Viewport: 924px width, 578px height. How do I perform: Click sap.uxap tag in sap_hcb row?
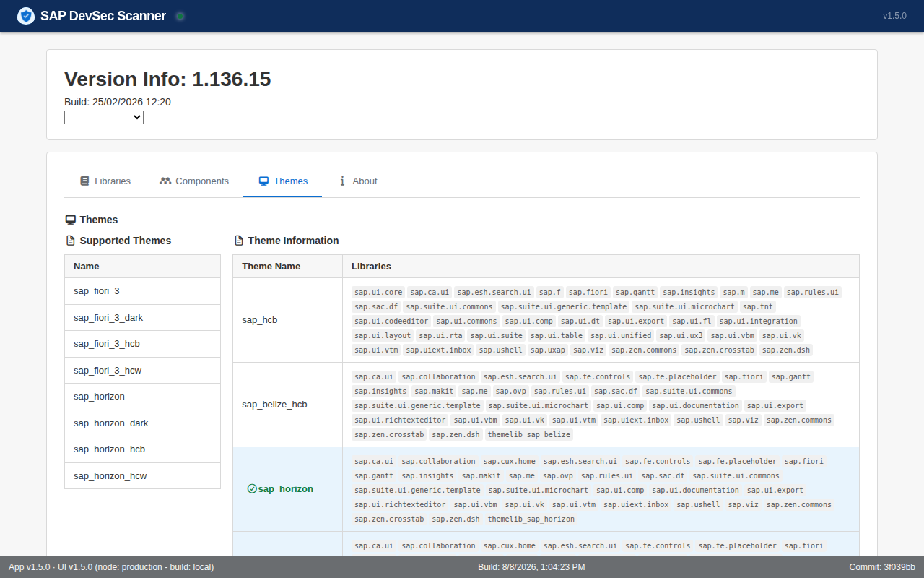(547, 350)
